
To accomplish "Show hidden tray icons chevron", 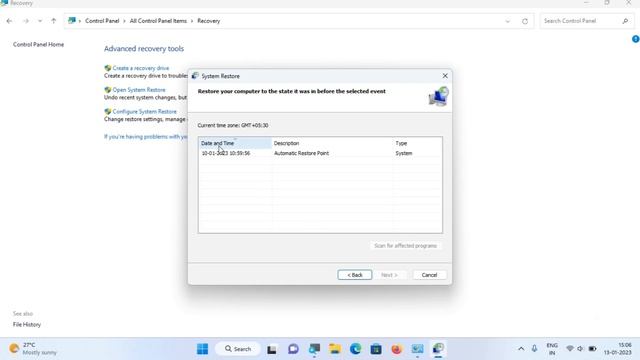I will click(x=521, y=349).
